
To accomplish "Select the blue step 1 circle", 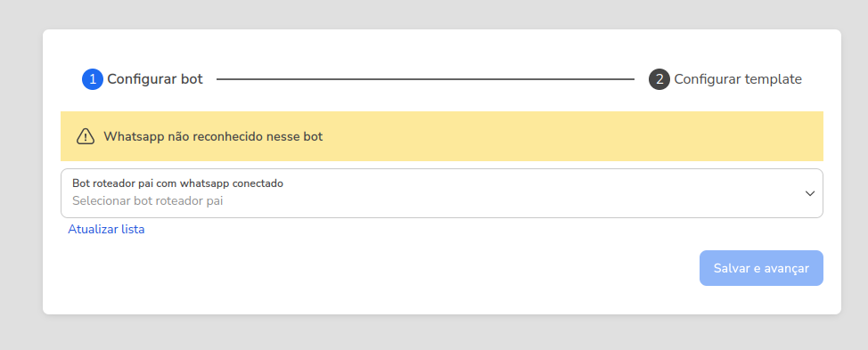I will (x=93, y=79).
